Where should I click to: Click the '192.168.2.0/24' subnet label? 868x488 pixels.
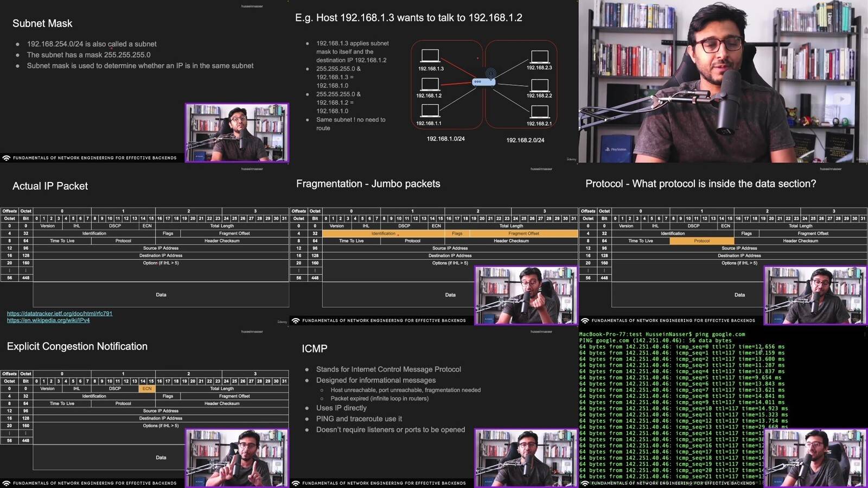pyautogui.click(x=525, y=140)
